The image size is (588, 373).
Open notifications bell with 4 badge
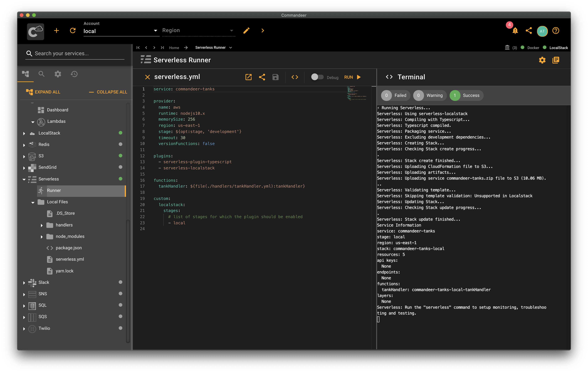[515, 31]
